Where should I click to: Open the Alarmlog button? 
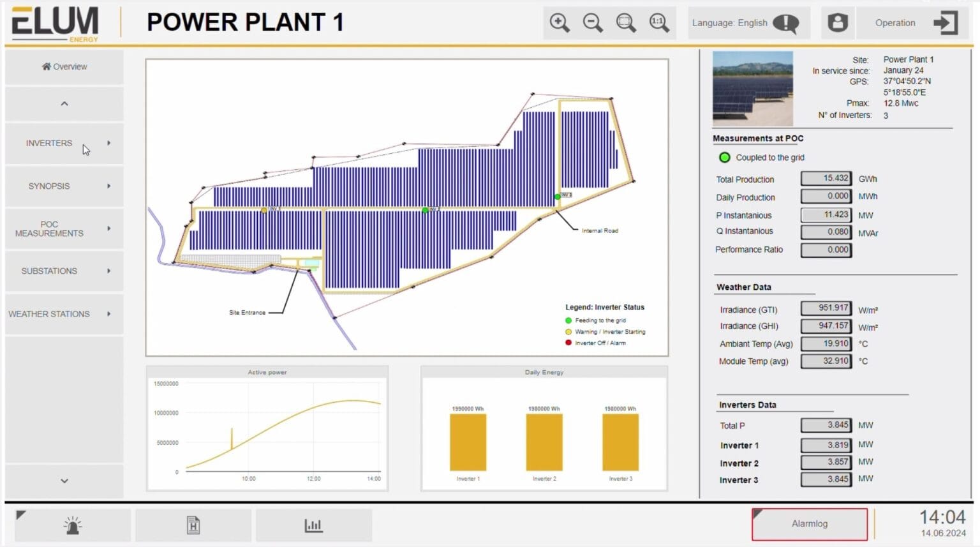pos(809,523)
